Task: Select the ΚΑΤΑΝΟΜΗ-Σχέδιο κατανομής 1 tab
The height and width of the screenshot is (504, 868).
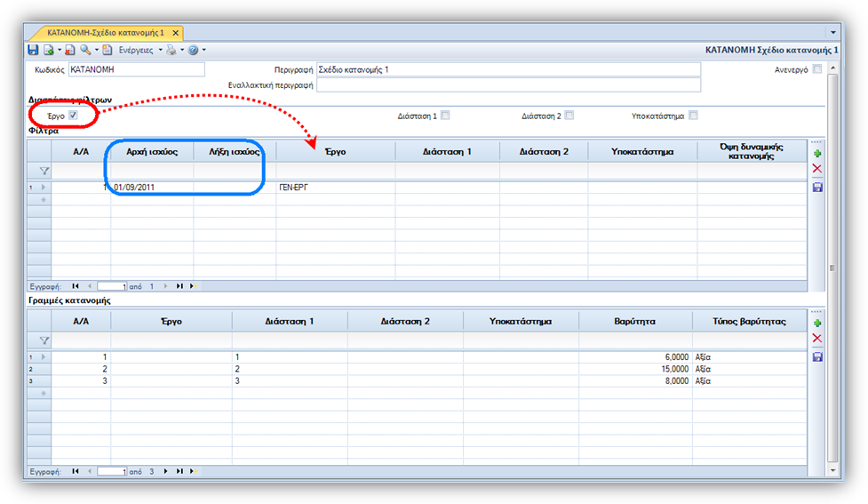Action: click(105, 33)
